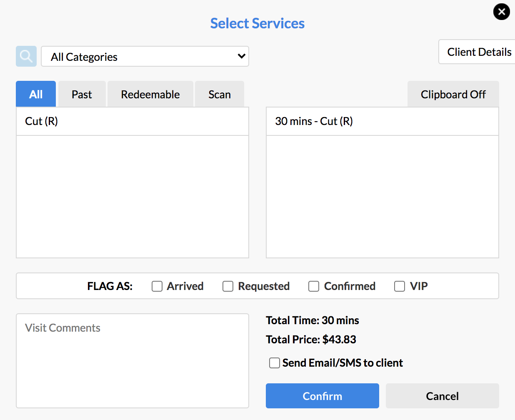Tick the VIP checkbox
Viewport: 515px width, 420px height.
(x=400, y=286)
